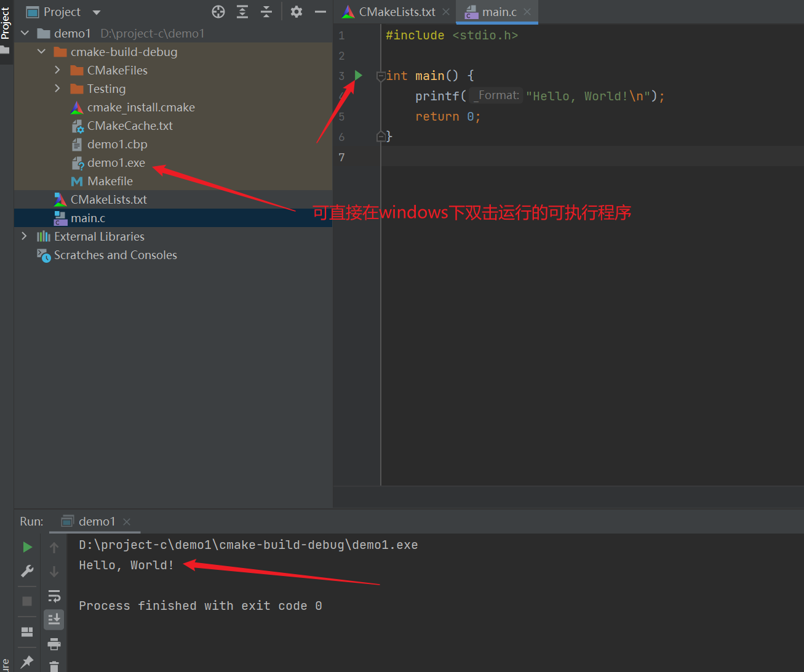The width and height of the screenshot is (804, 672).
Task: Expand External Libraries node
Action: [x=25, y=236]
